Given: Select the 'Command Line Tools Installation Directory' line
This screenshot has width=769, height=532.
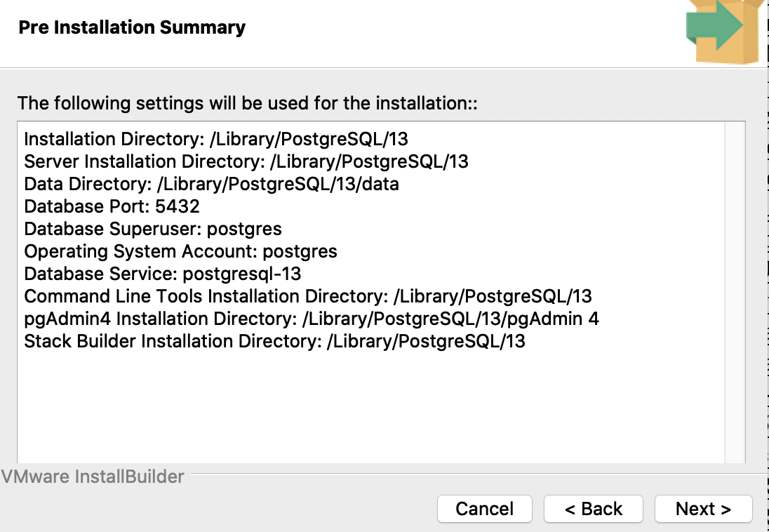Looking at the screenshot, I should click(308, 296).
